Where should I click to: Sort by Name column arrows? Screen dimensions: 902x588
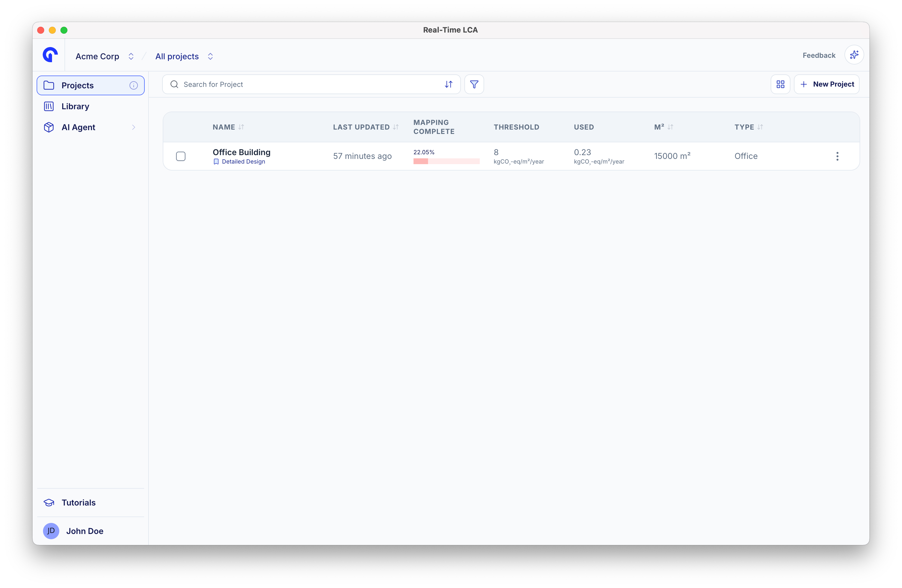tap(241, 127)
